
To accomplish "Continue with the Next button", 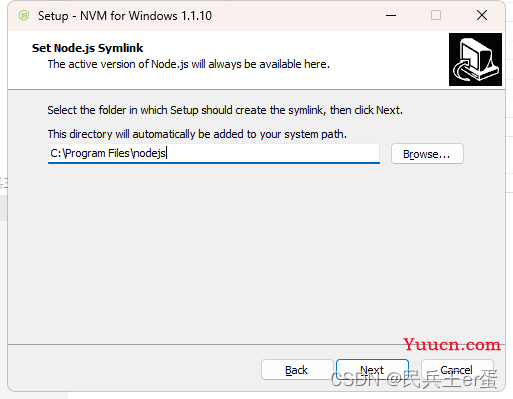I will click(372, 370).
